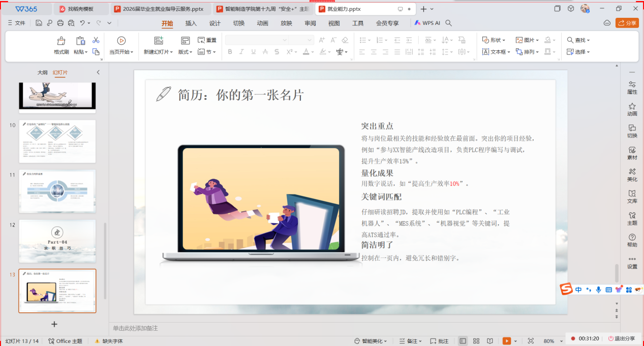Toggle normal view in status bar

(463, 341)
